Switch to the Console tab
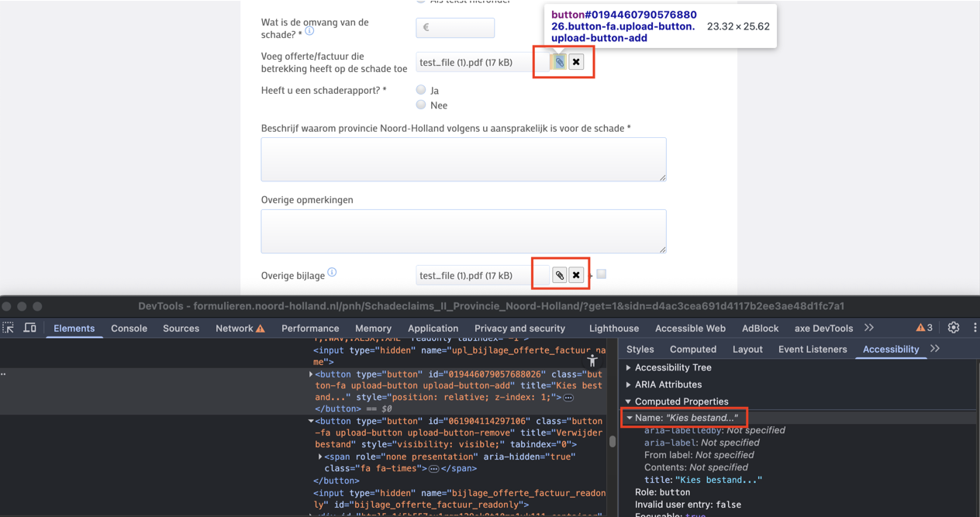The height and width of the screenshot is (517, 980). point(129,328)
